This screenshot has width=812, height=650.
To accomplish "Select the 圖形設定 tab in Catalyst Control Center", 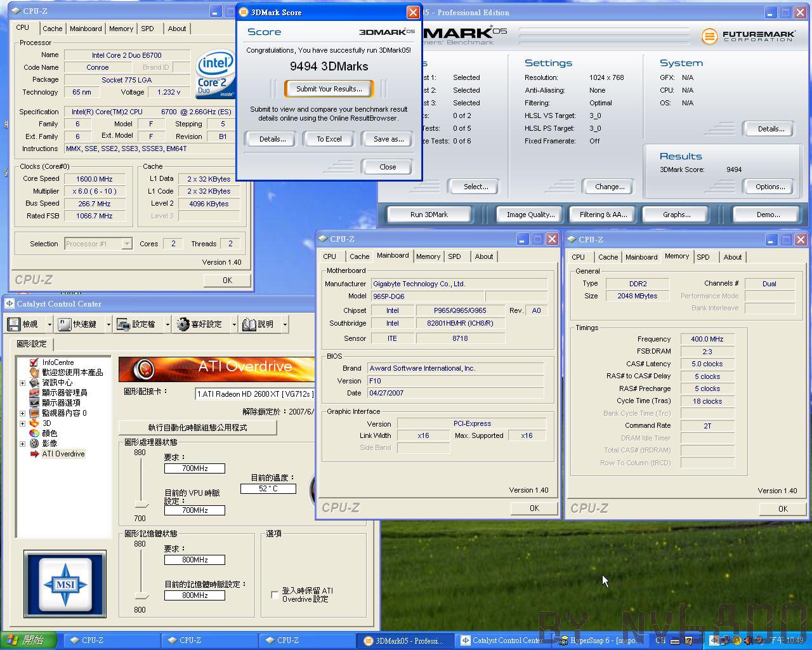I will (32, 344).
